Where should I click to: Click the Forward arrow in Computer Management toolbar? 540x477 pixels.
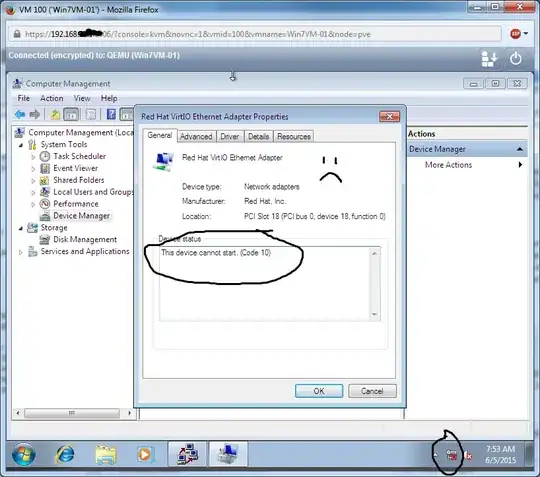34,114
